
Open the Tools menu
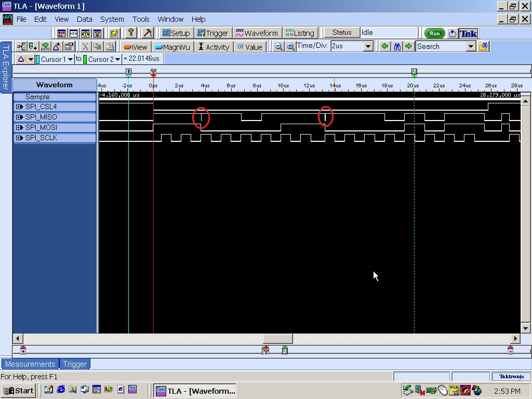[x=141, y=19]
